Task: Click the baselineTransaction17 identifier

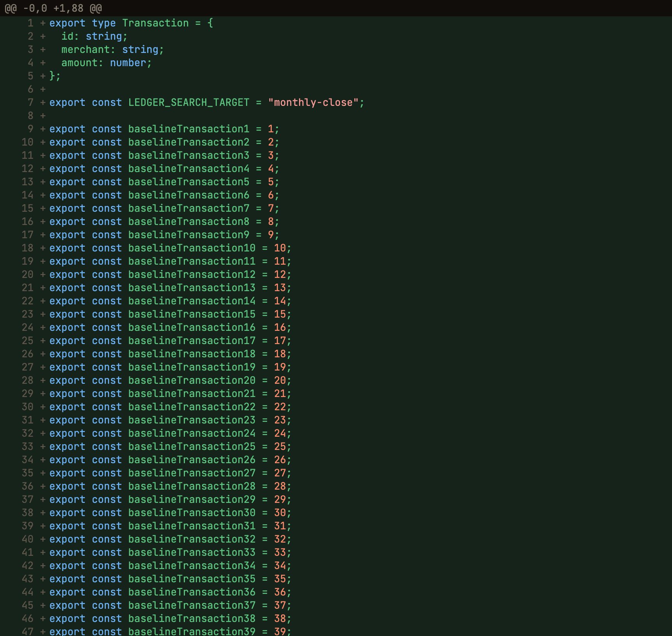Action: coord(192,341)
